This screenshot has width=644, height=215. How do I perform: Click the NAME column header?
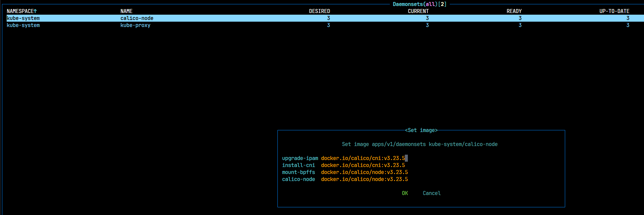pyautogui.click(x=126, y=11)
